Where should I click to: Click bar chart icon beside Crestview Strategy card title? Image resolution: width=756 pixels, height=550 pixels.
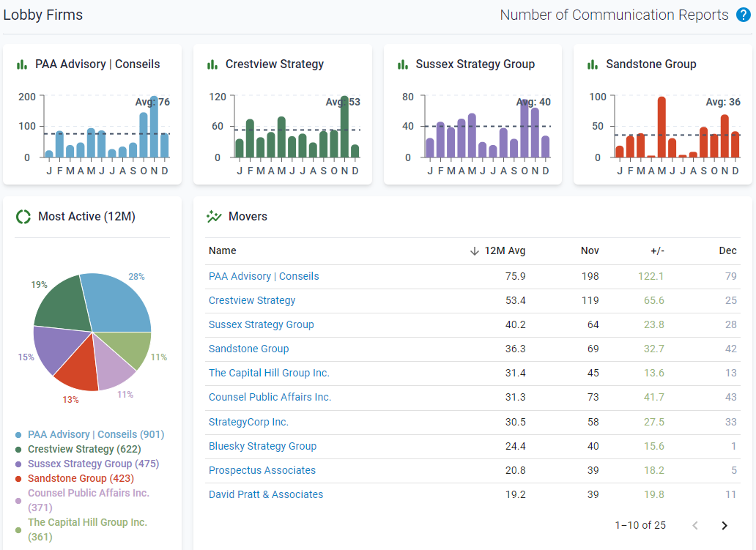coord(212,64)
